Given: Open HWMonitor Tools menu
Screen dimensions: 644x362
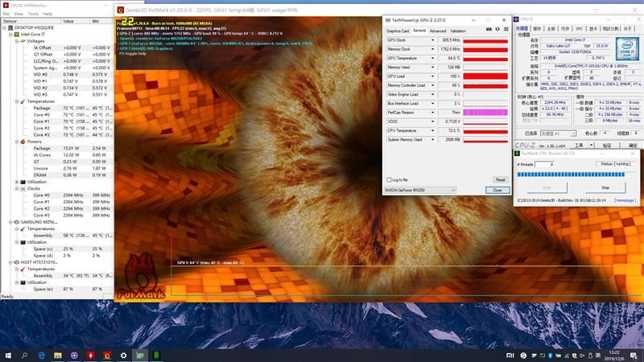Looking at the screenshot, I should click(33, 14).
